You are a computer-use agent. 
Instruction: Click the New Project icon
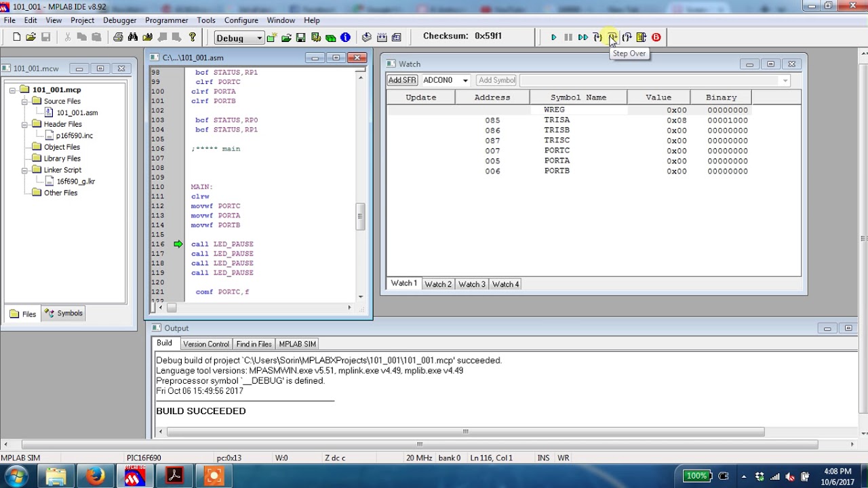[271, 37]
